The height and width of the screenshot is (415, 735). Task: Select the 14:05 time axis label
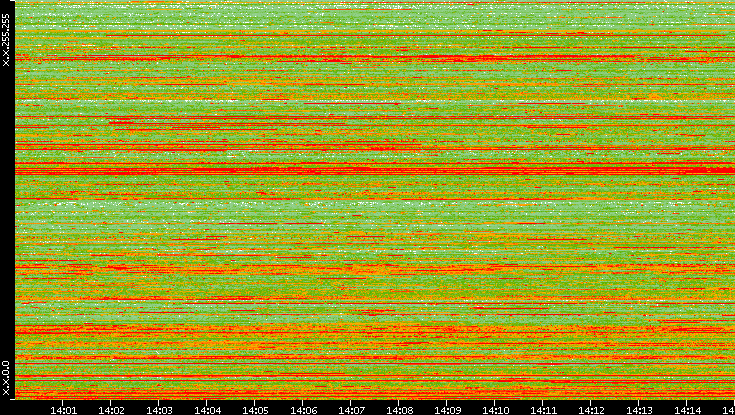255,410
